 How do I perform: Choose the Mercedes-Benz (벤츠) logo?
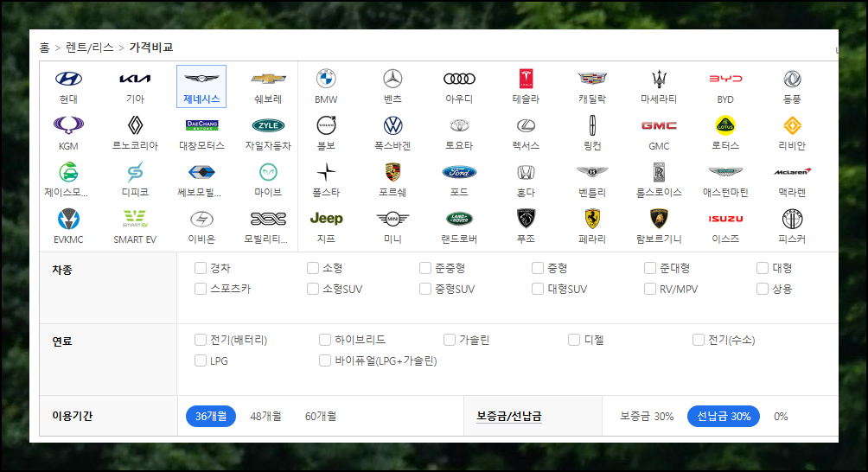click(x=393, y=79)
